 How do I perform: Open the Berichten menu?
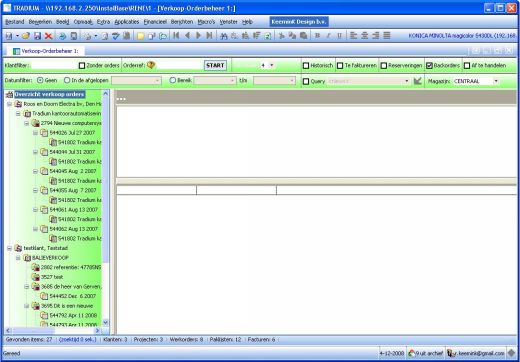182,22
